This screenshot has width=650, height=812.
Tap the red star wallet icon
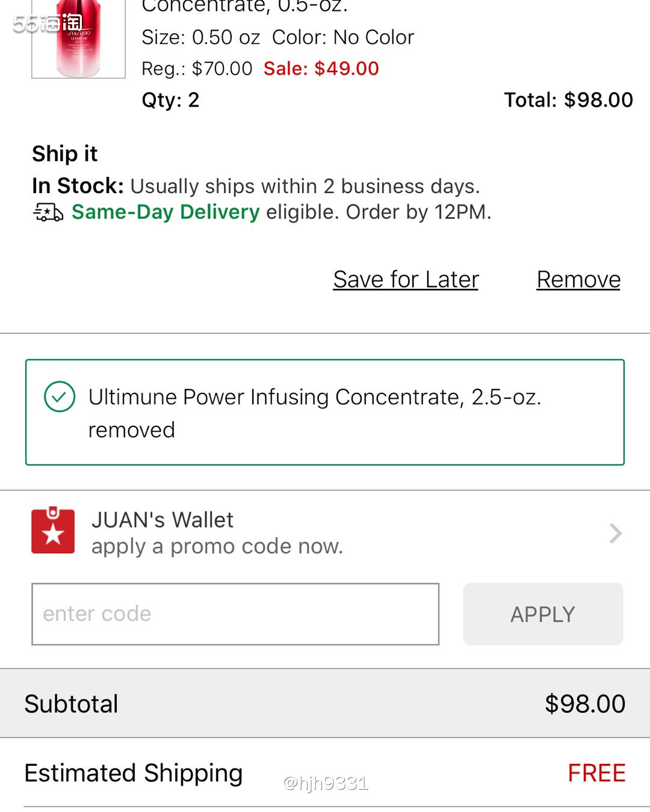pyautogui.click(x=53, y=531)
